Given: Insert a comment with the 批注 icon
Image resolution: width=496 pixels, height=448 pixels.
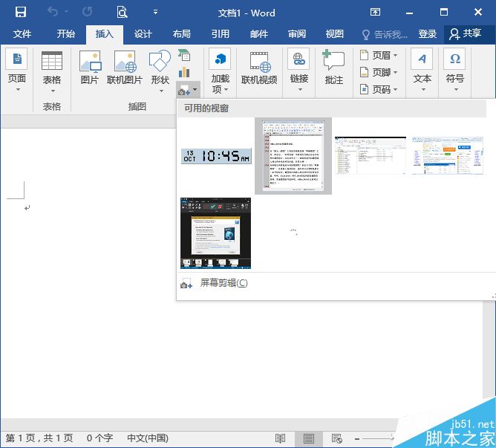Looking at the screenshot, I should point(333,62).
